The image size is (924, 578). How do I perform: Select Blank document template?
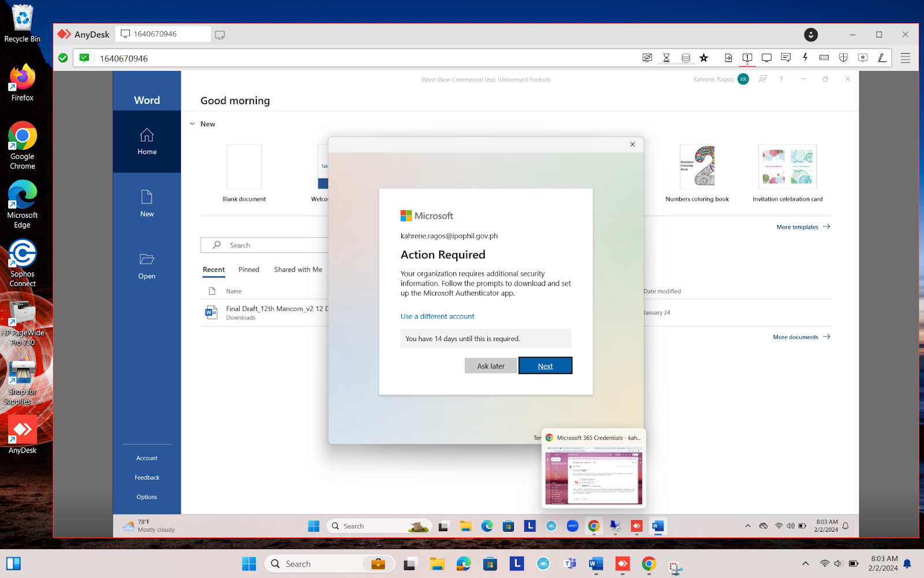[244, 173]
